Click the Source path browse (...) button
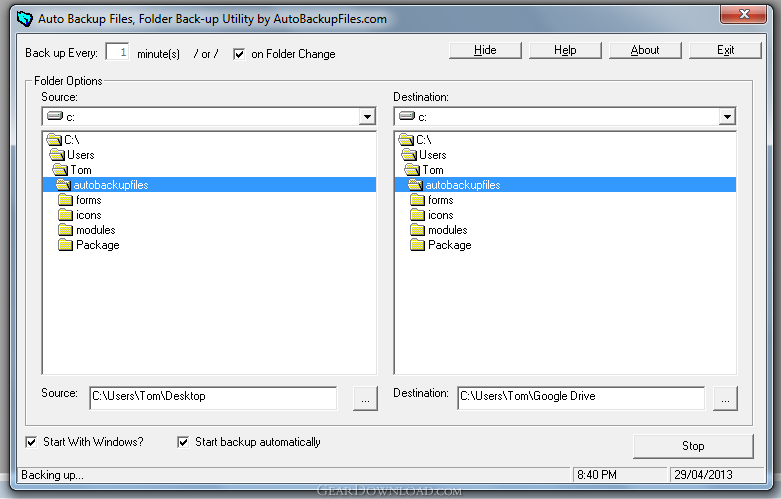The image size is (781, 499). (x=365, y=398)
